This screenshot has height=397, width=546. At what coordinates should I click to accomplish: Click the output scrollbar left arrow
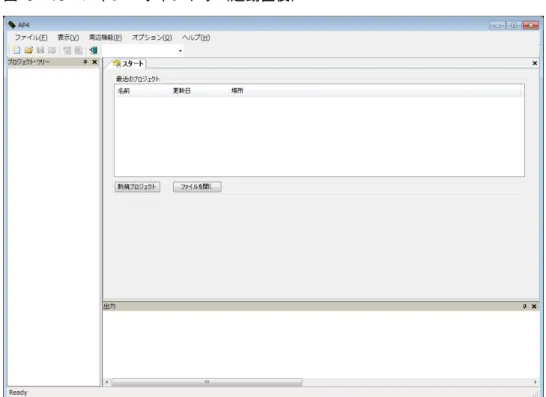(x=107, y=382)
